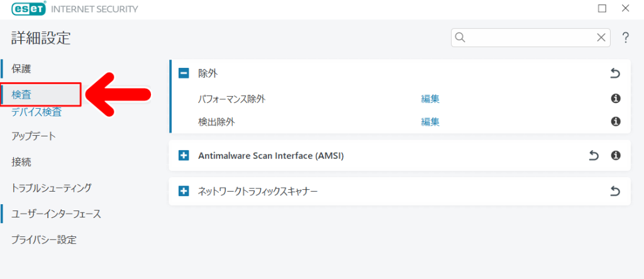This screenshot has width=644, height=279.
Task: Click パフォーマンス除外 label
Action: [x=231, y=99]
